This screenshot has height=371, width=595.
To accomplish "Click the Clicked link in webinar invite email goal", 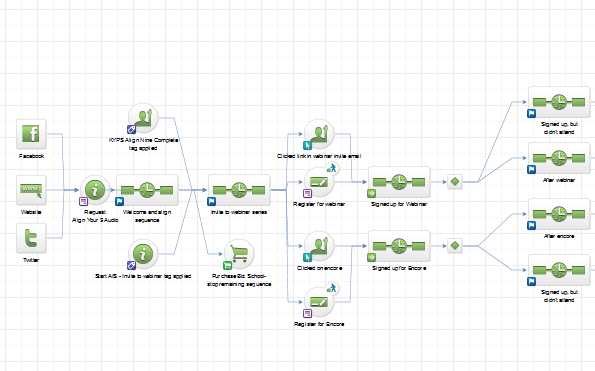I will (319, 134).
